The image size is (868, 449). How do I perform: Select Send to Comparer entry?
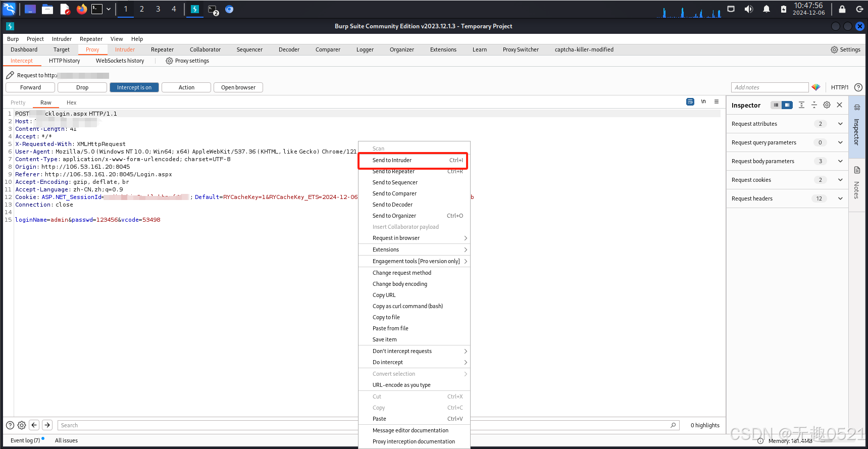pyautogui.click(x=414, y=193)
